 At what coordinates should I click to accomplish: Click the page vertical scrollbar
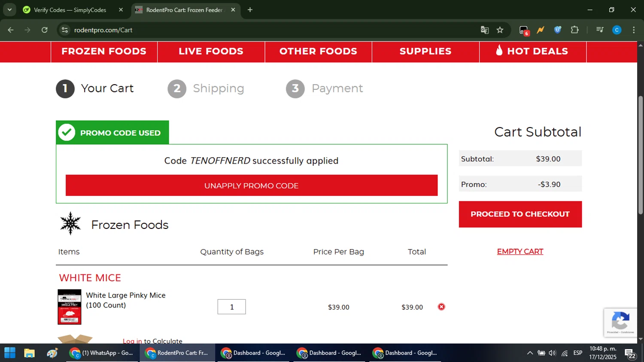[x=641, y=155]
